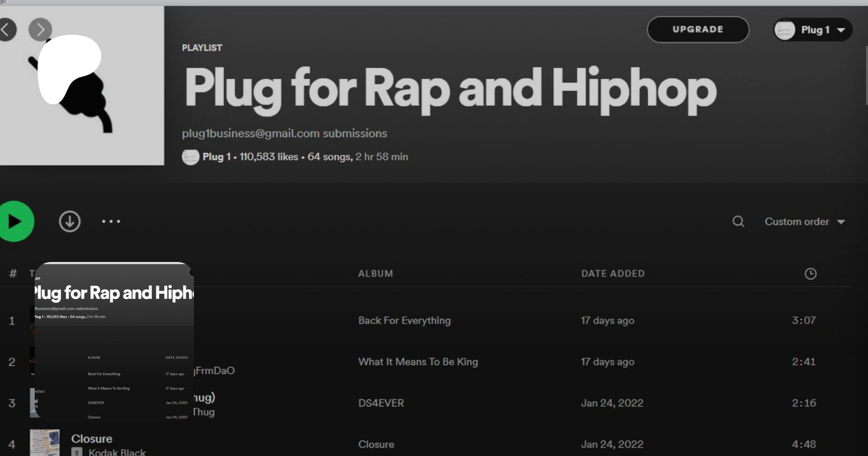Select the Closure song title
The image size is (868, 456).
click(92, 439)
